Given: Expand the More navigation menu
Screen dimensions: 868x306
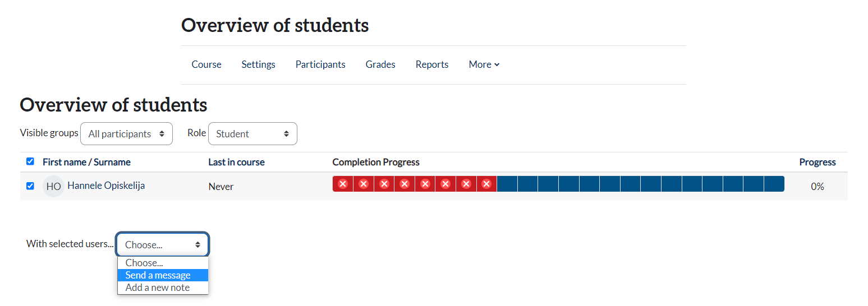Looking at the screenshot, I should [484, 64].
